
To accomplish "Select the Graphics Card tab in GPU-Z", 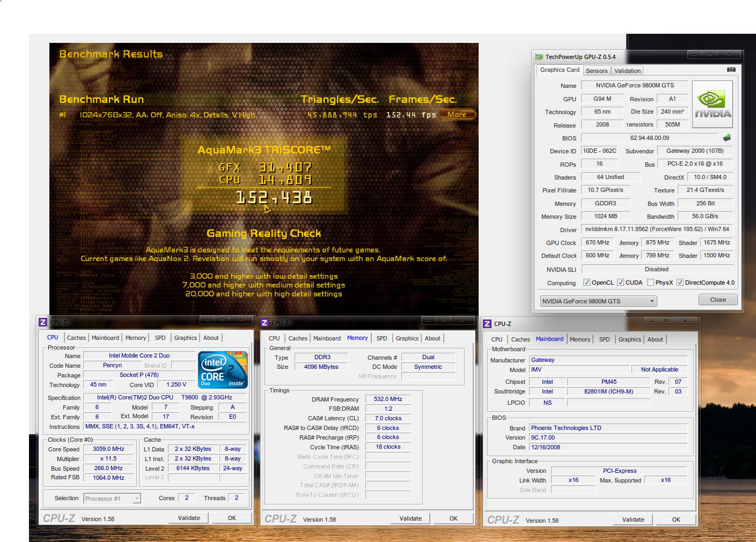I will point(560,70).
